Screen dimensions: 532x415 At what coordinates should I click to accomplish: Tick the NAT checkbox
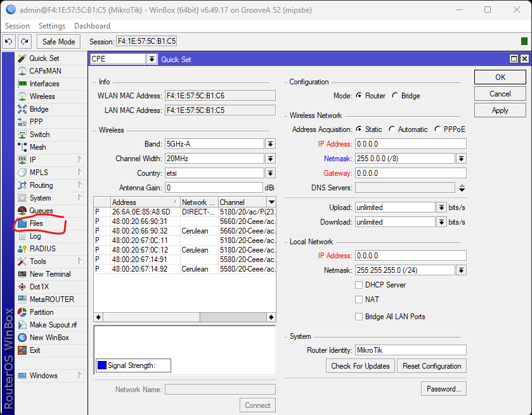coord(360,300)
